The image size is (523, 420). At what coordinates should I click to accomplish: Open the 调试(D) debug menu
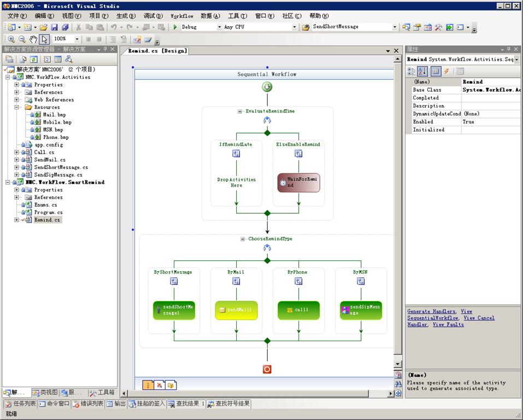[x=153, y=16]
